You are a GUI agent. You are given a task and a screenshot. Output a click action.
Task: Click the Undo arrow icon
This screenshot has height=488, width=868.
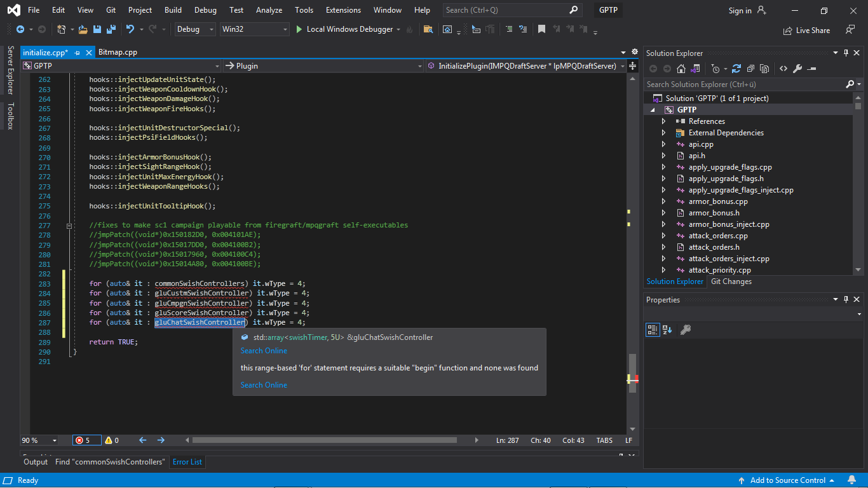tap(130, 29)
